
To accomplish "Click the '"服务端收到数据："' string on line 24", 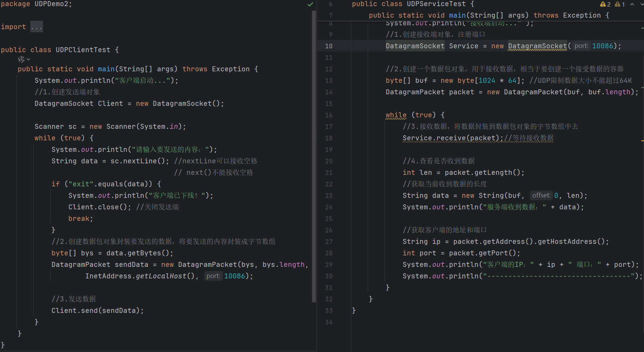I will [514, 207].
